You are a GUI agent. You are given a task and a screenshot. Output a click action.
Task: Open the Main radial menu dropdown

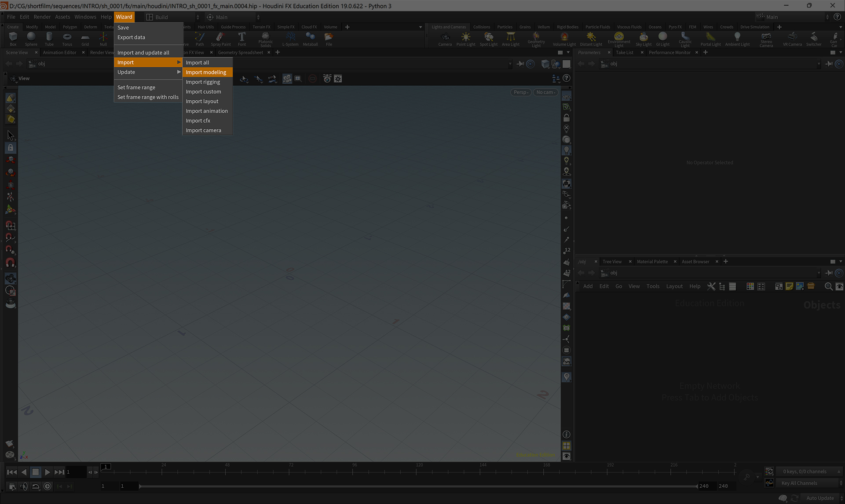click(x=233, y=17)
